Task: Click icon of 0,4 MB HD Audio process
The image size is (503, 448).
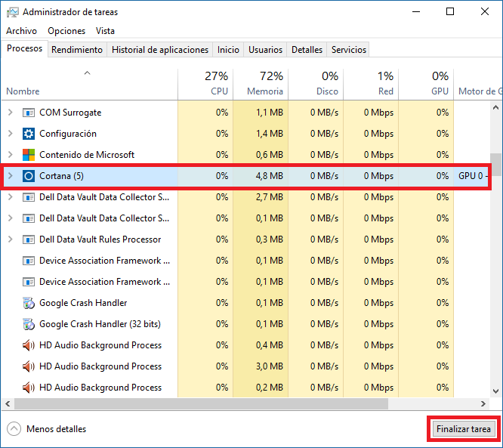Action: tap(29, 345)
